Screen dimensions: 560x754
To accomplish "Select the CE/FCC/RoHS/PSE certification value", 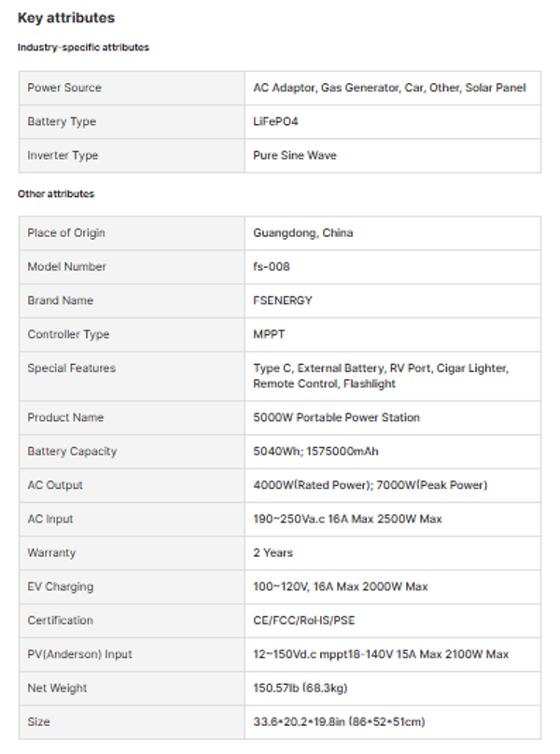I will point(303,621).
